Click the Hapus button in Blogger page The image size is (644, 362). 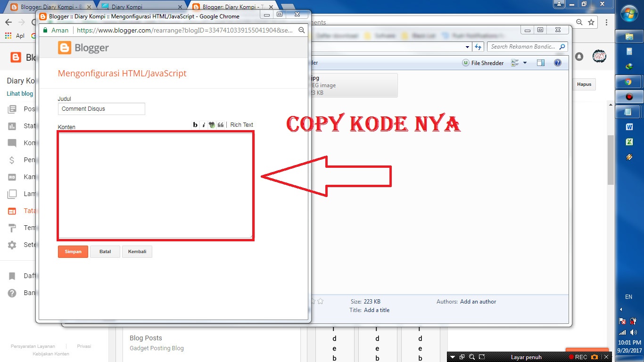[x=584, y=84]
